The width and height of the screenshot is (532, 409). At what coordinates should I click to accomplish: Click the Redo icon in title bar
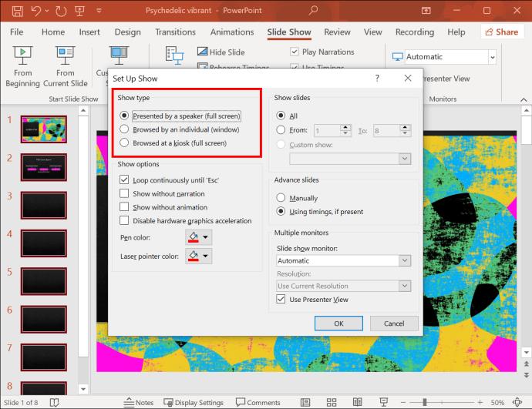[x=61, y=11]
